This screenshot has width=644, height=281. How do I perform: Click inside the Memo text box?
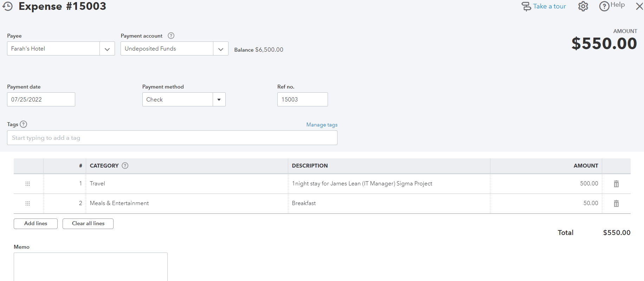[x=90, y=266]
